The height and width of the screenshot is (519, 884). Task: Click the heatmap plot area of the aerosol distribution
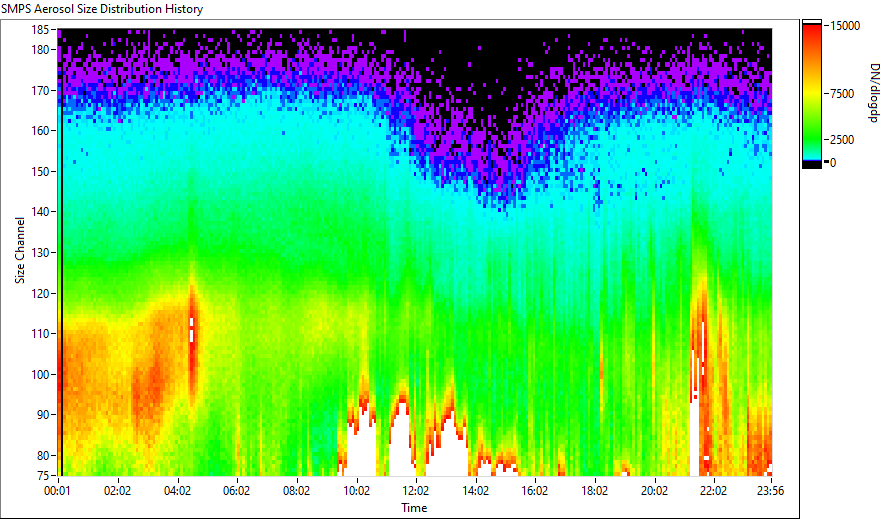(x=415, y=252)
